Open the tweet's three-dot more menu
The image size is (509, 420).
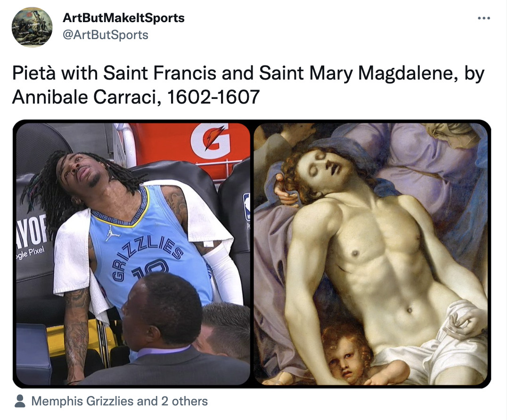tap(484, 18)
